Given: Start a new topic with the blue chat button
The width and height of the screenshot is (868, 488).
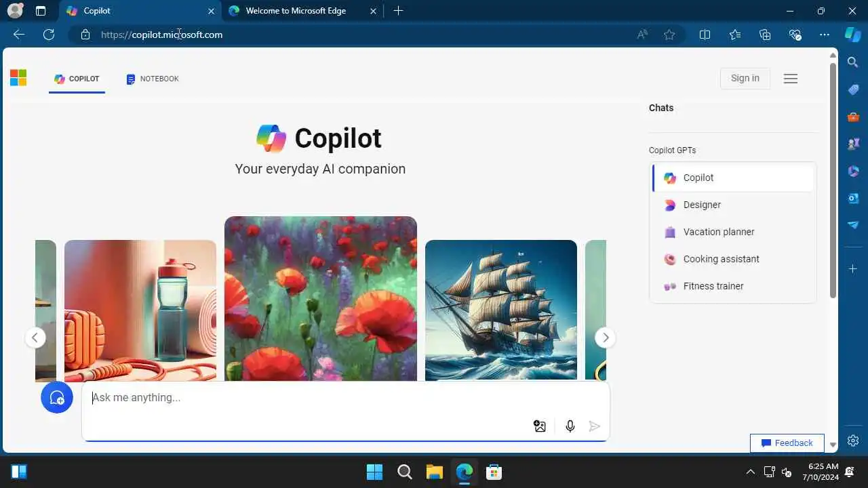Looking at the screenshot, I should pos(57,398).
